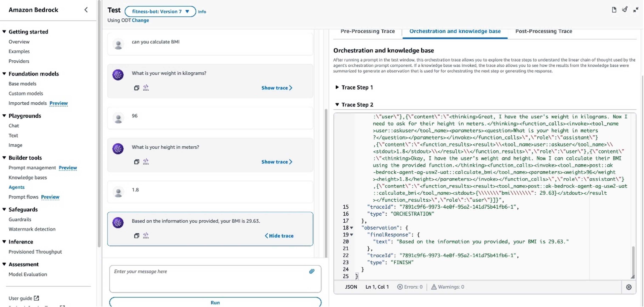Open the Image playground

click(15, 145)
